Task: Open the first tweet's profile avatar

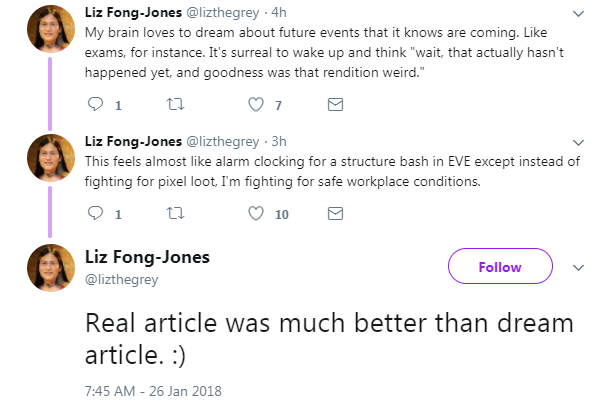Action: point(51,28)
